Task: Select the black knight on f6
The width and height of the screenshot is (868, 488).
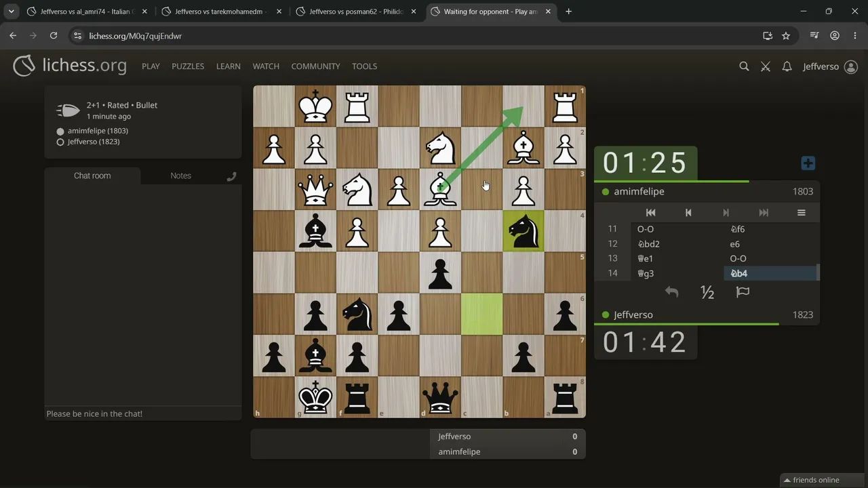Action: tap(357, 314)
